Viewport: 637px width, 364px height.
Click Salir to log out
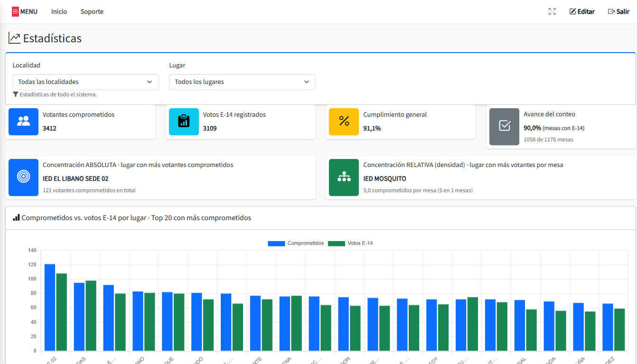coord(618,11)
